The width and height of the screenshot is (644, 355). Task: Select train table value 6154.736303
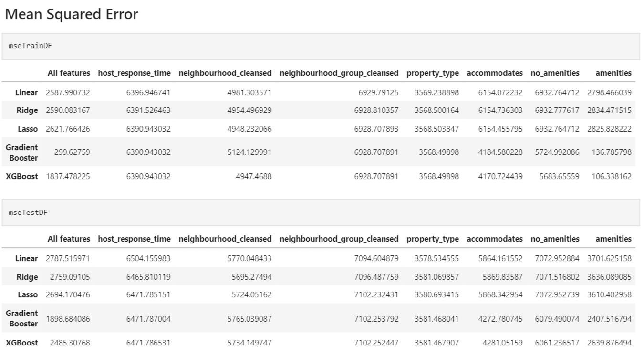(x=500, y=111)
